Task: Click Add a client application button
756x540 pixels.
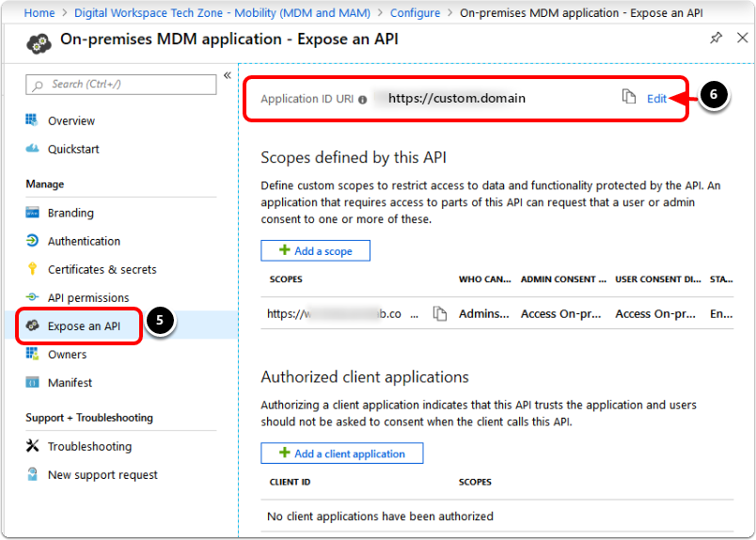Action: pos(342,453)
